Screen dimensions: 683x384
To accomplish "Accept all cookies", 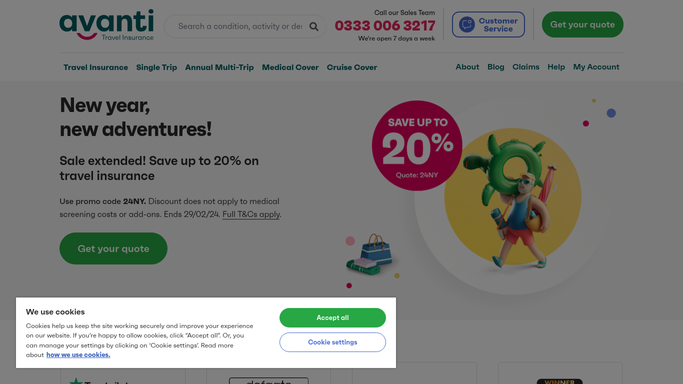I will (x=332, y=318).
